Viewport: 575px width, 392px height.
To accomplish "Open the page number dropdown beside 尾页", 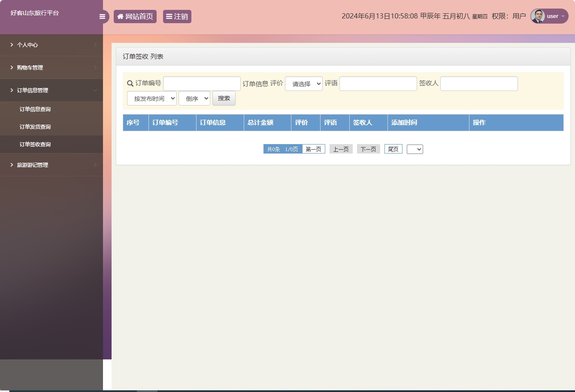I will click(415, 149).
